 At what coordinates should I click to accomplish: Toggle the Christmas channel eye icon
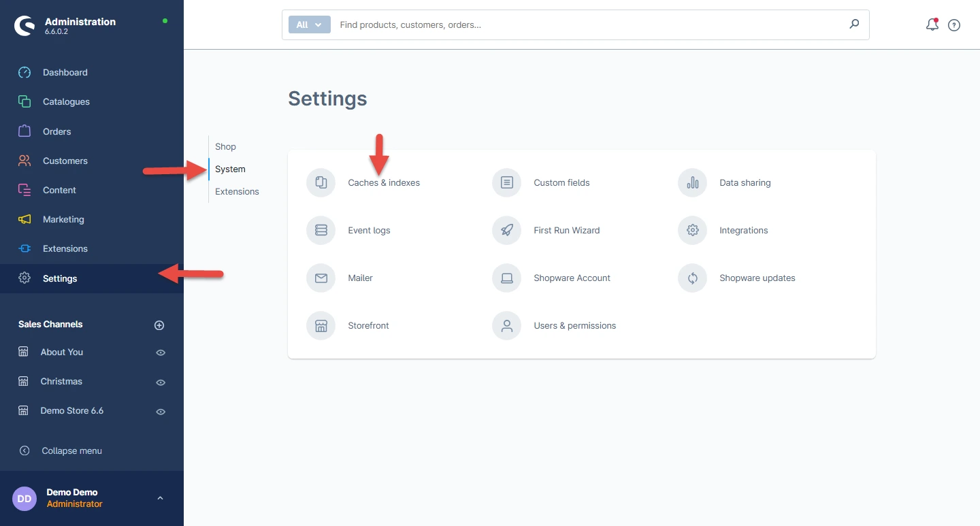coord(161,382)
